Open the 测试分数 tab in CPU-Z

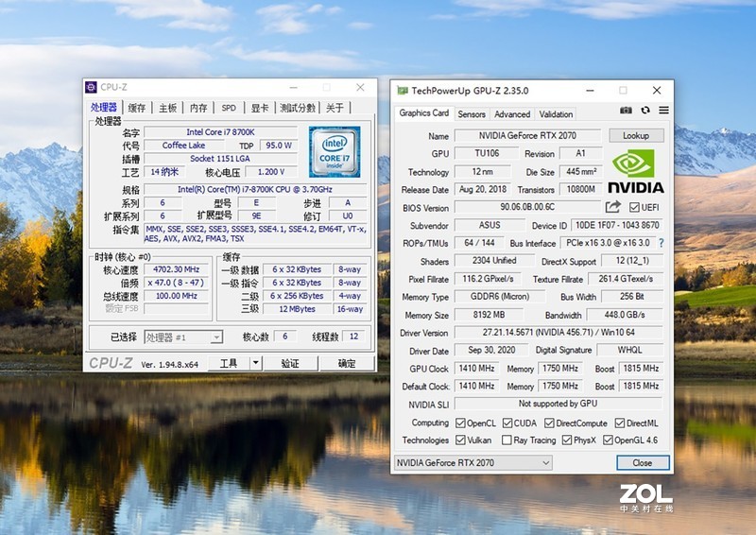298,108
